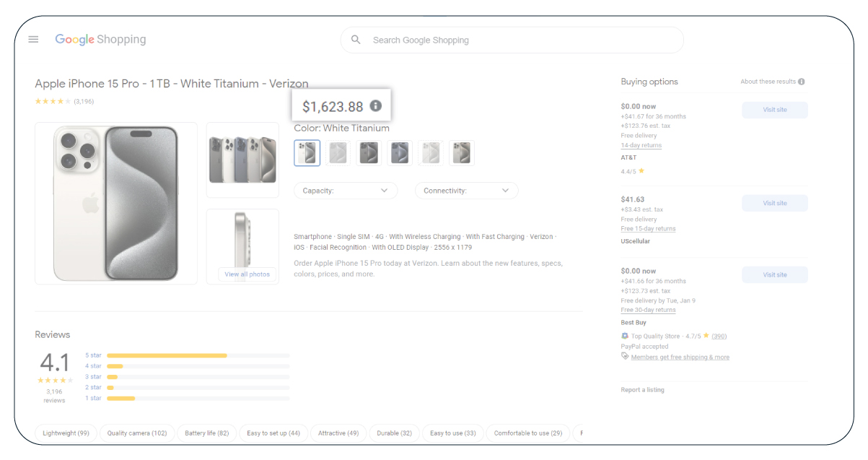Filter reviews by Lightweight (99) chip

[x=66, y=433]
